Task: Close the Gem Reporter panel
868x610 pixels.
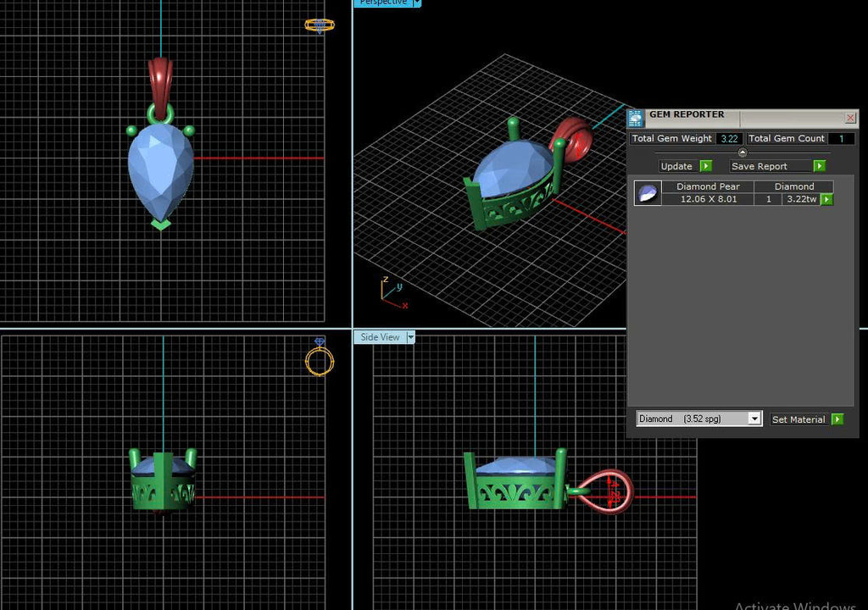Action: [850, 118]
